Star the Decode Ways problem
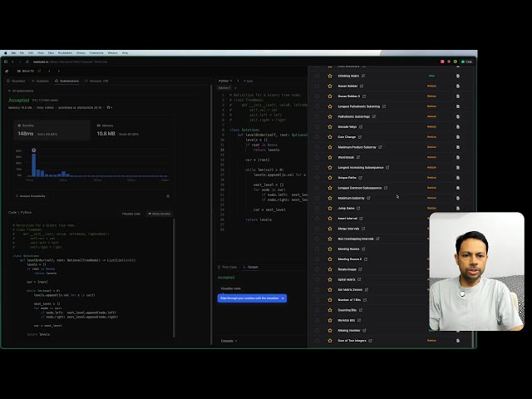 coord(330,126)
